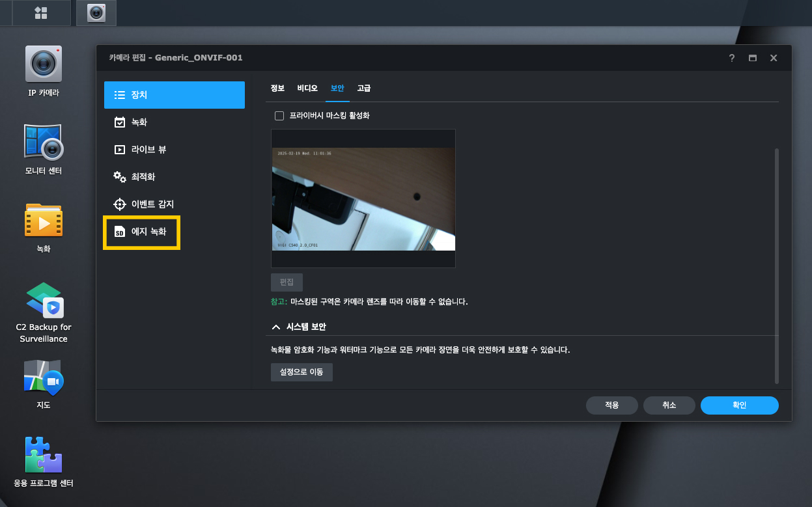Viewport: 812px width, 507px height.
Task: Open the IP 카메라 desktop icon
Action: point(44,64)
